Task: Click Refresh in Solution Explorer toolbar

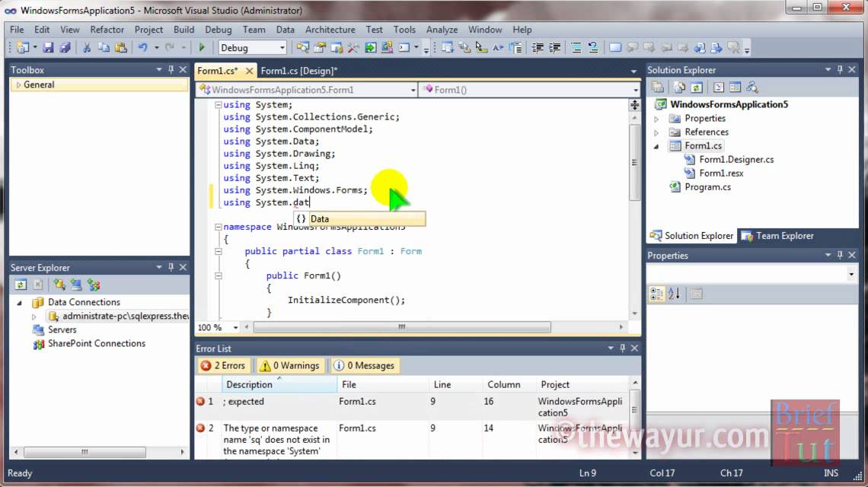Action: click(697, 88)
